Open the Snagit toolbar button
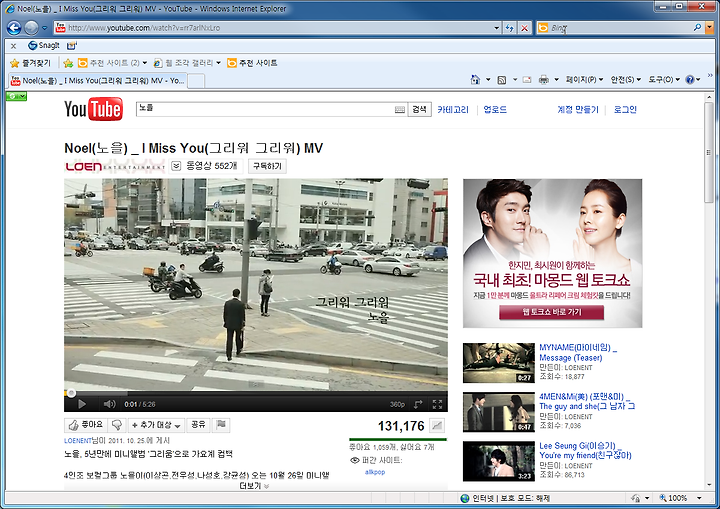The height and width of the screenshot is (509, 720). [44, 45]
